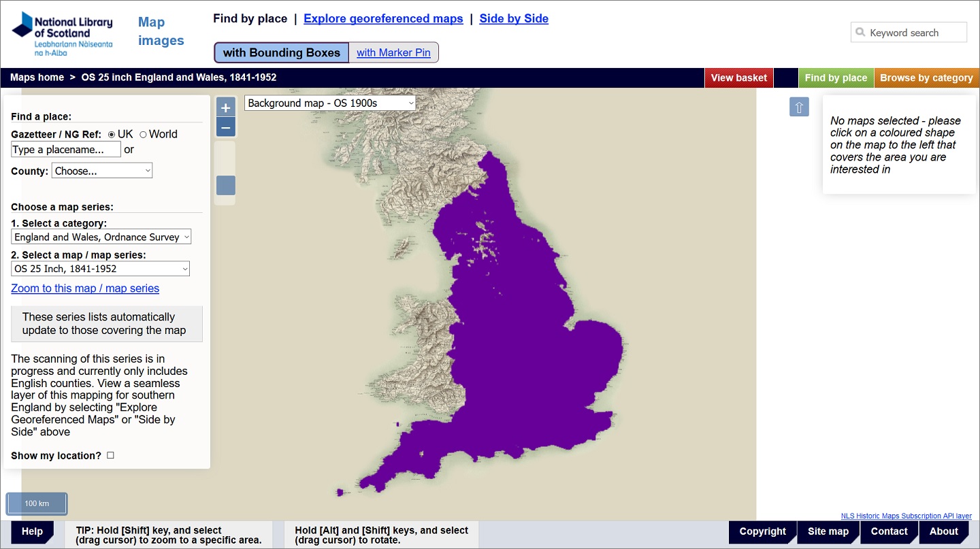Screen dimensions: 980x549
Task: Click the Zoom to this map series link
Action: (84, 288)
